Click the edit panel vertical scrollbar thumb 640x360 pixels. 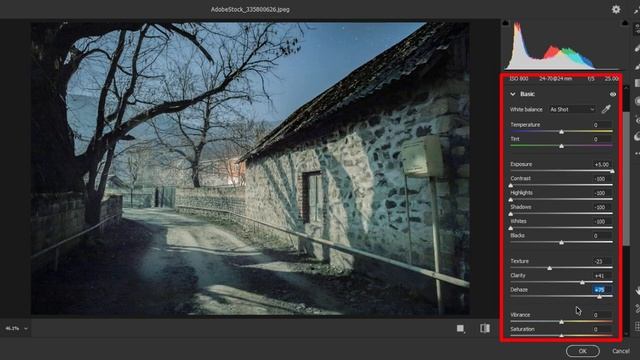tap(627, 179)
